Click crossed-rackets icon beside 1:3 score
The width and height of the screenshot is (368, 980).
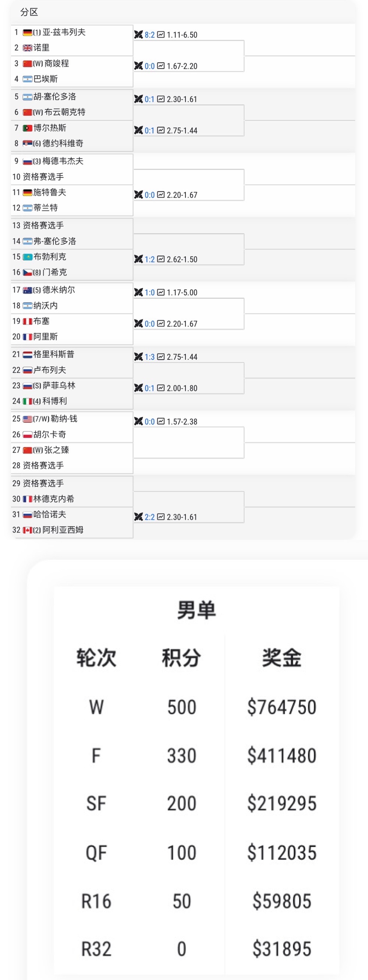(138, 356)
